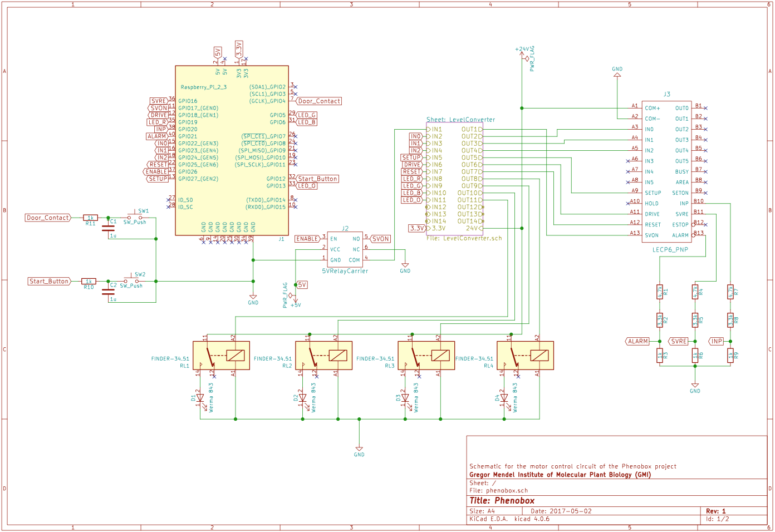Select the LECP6_PNP connector label
Screen dimensions: 775x532
click(x=670, y=250)
